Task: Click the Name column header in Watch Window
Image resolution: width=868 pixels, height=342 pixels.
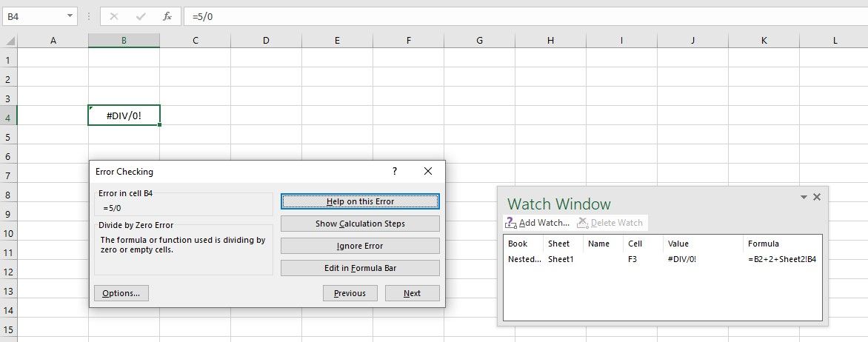Action: pyautogui.click(x=604, y=244)
